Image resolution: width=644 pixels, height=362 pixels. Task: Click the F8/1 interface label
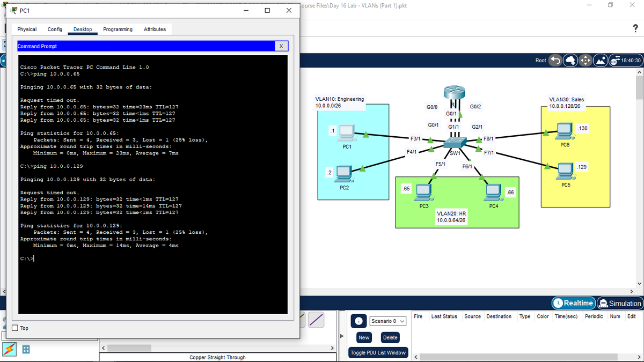click(x=488, y=138)
